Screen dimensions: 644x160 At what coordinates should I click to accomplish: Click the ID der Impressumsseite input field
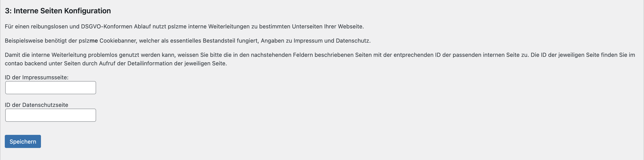(51, 87)
